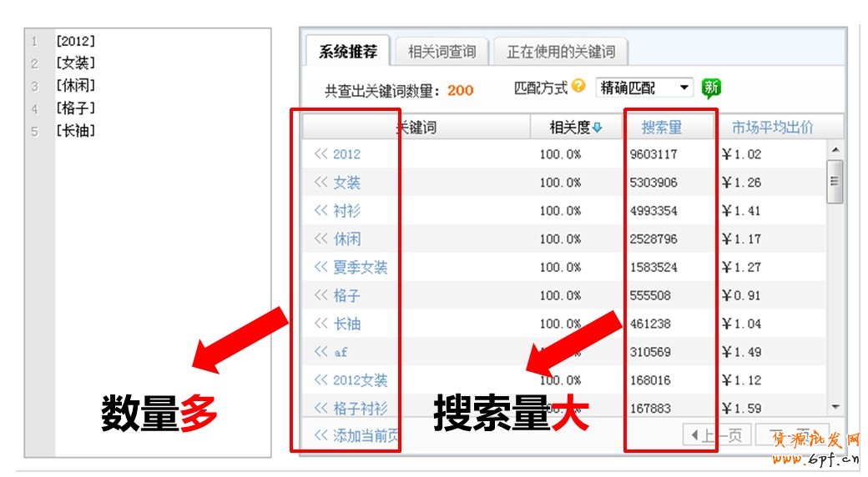Image resolution: width=868 pixels, height=477 pixels.
Task: Click the add arrow icon beside 格子衬衫
Action: click(x=321, y=409)
